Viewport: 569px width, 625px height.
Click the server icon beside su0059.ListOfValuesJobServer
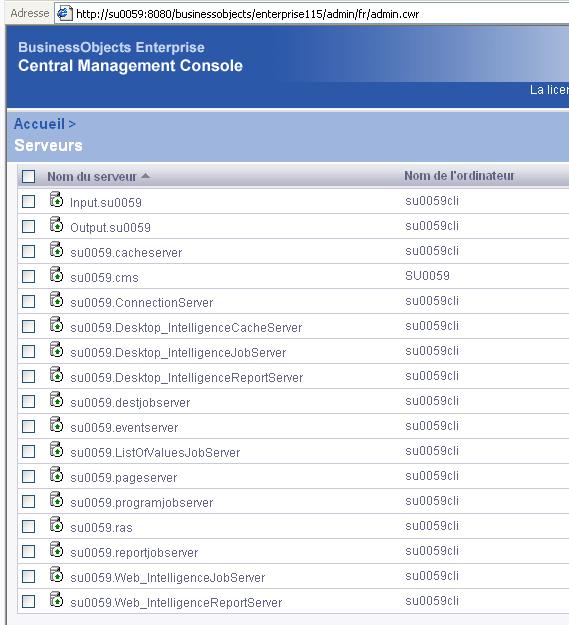(x=56, y=450)
